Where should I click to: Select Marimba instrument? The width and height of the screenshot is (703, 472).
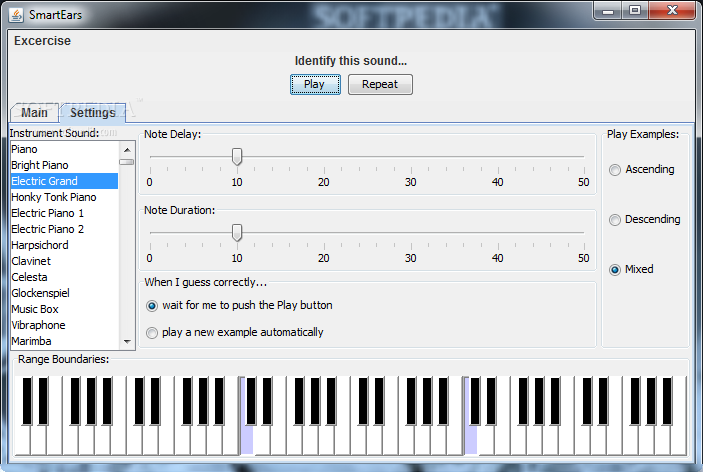(x=65, y=341)
